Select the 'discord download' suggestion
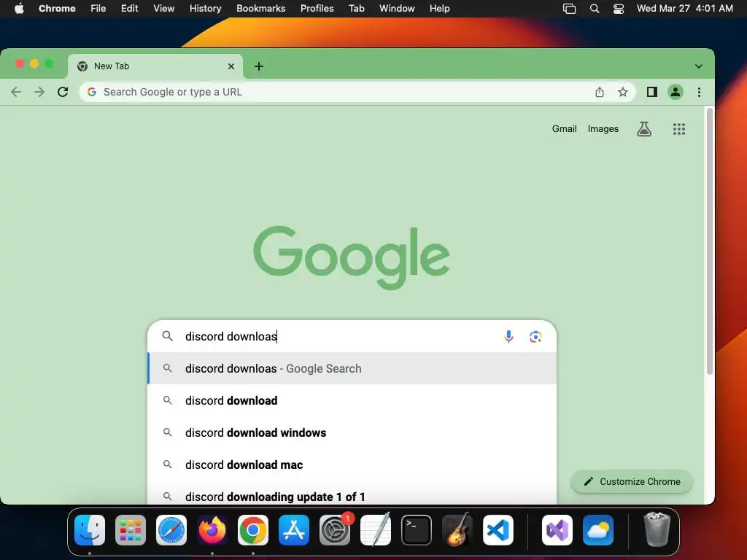 point(352,400)
